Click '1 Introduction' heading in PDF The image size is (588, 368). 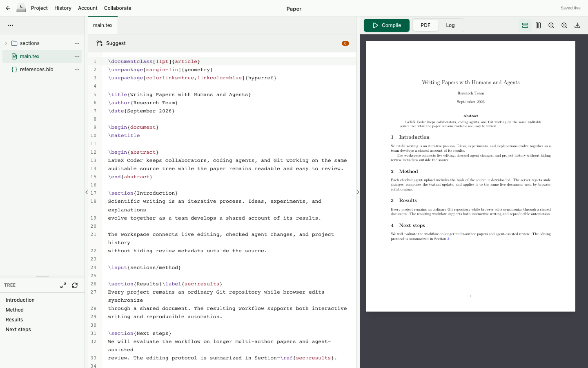(x=410, y=137)
